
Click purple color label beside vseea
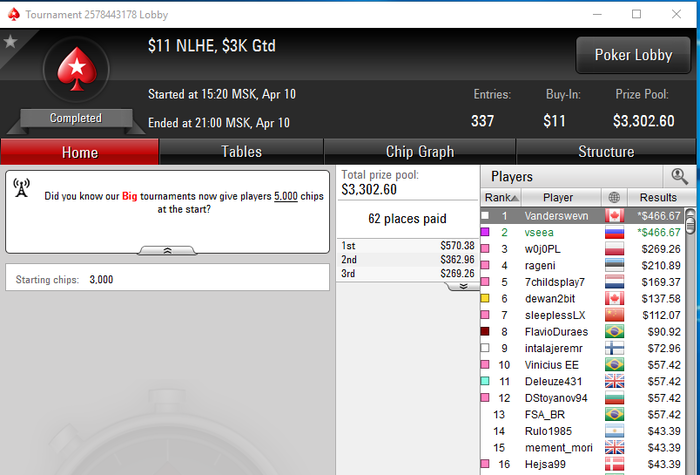point(485,232)
